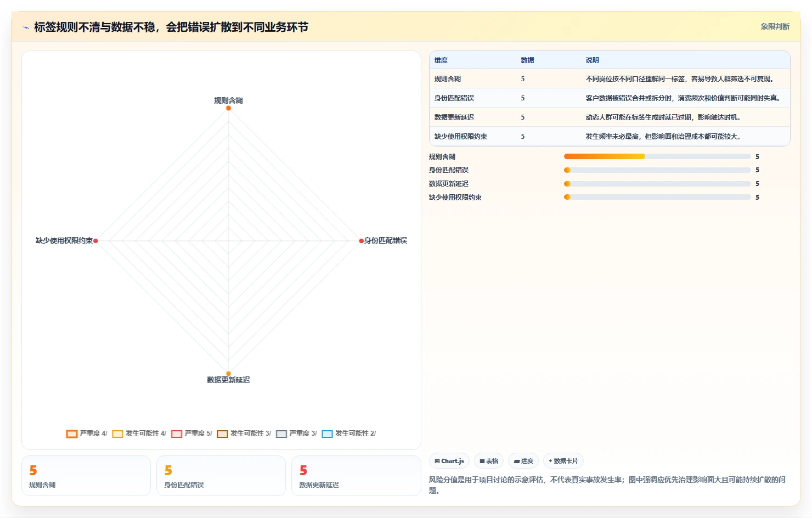The width and height of the screenshot is (812, 518).
Task: Click the 维度 table column header
Action: [441, 60]
